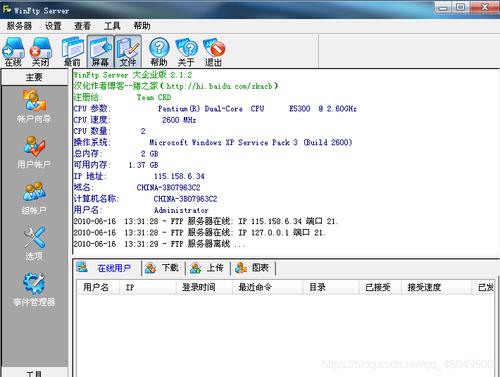This screenshot has width=500, height=377.
Task: Switch to the 在线用户 (online users) tab
Action: click(x=107, y=268)
